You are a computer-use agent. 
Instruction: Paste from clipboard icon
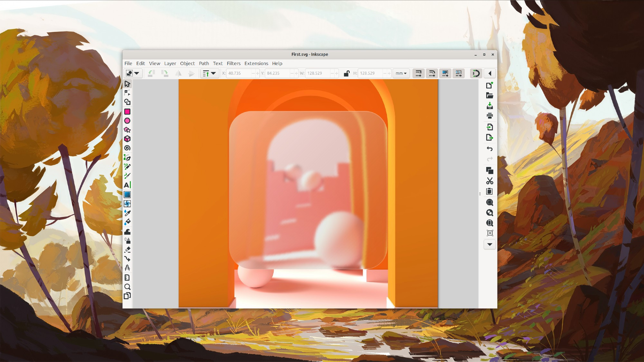pyautogui.click(x=489, y=191)
